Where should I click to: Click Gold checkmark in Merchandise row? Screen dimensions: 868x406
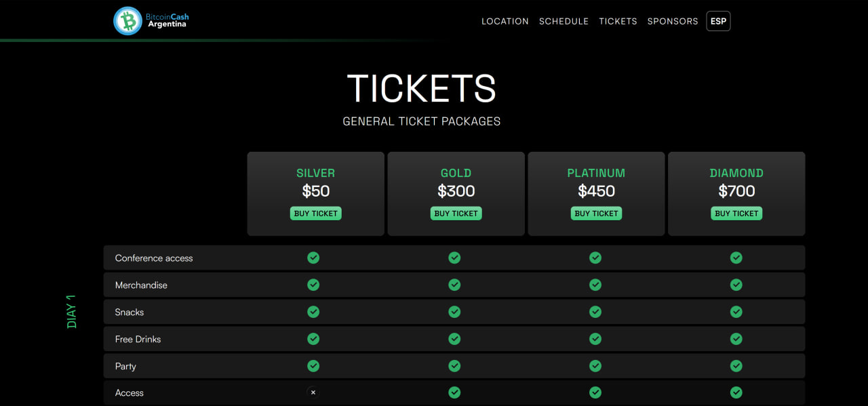click(x=454, y=285)
